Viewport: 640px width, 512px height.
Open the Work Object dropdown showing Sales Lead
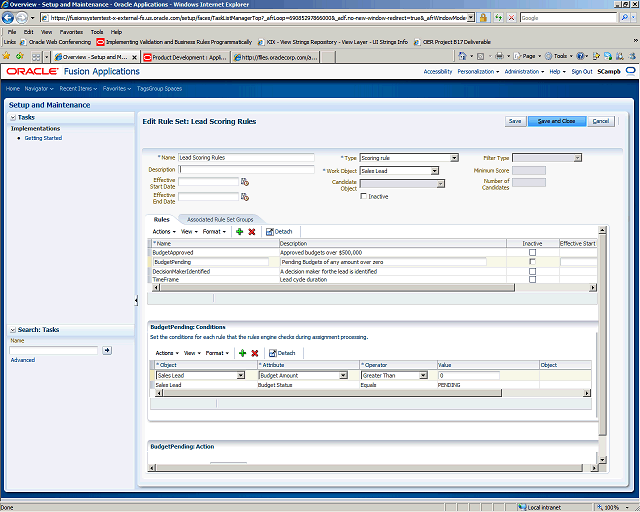tap(435, 171)
